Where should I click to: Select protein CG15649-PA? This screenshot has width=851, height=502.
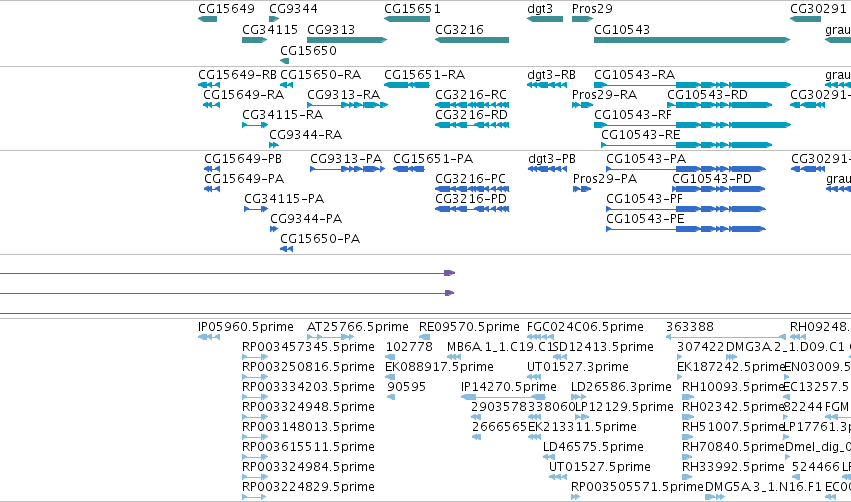tap(212, 189)
